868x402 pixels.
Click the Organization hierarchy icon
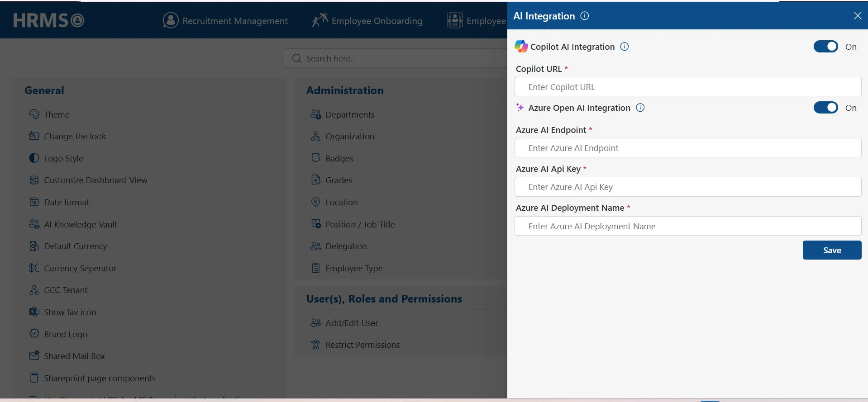[x=315, y=136]
